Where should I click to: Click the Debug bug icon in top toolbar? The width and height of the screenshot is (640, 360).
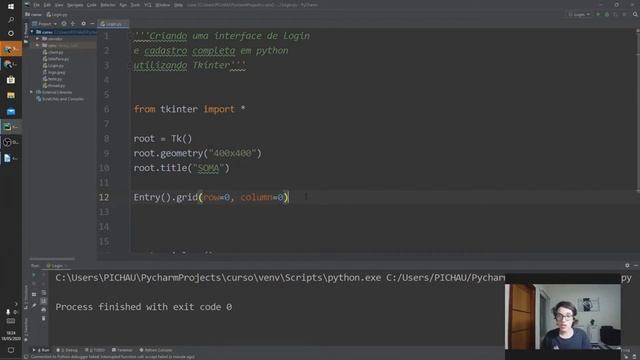coord(607,14)
